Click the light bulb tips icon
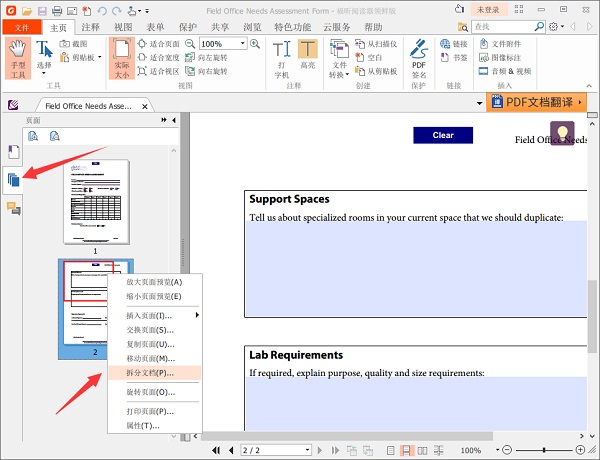Screen dimensions: 600x460 pyautogui.click(x=563, y=132)
